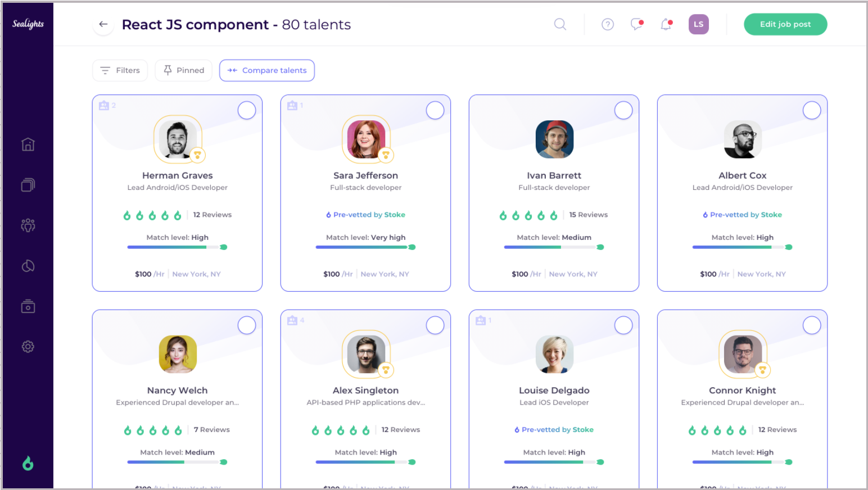Click the "$100 /Hr" rate on Albert Cox's card
This screenshot has width=868, height=490.
click(x=715, y=274)
